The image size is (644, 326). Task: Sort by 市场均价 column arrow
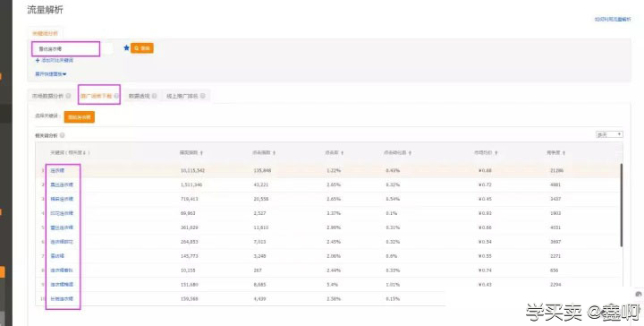point(496,153)
